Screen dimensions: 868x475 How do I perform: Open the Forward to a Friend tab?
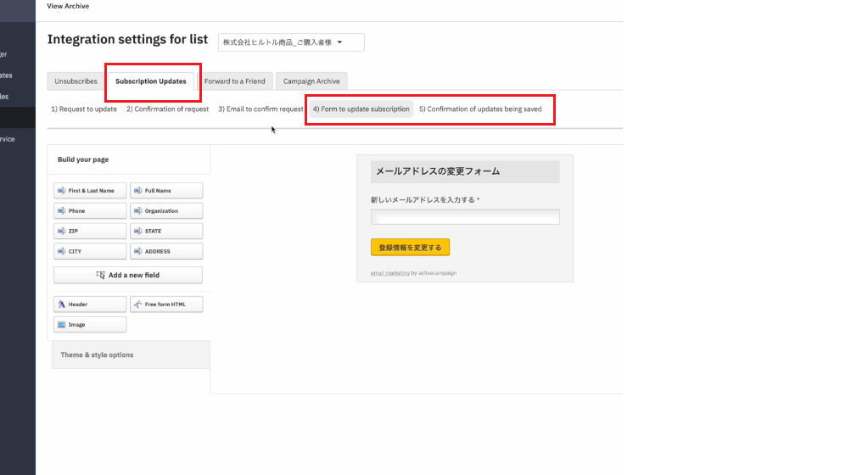235,81
